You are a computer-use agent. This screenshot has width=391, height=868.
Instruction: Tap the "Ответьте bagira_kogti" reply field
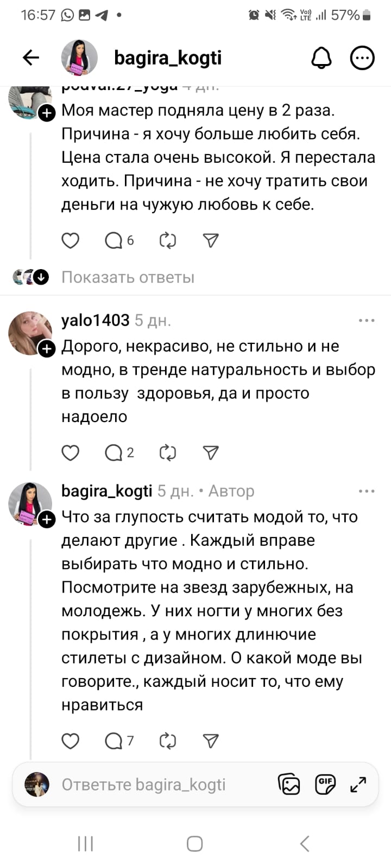(x=144, y=784)
